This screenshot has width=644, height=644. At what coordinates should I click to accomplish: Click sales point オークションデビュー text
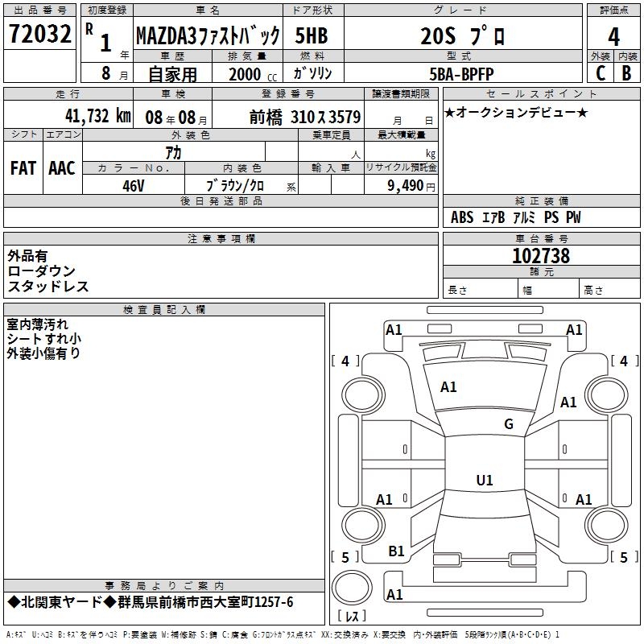point(516,113)
